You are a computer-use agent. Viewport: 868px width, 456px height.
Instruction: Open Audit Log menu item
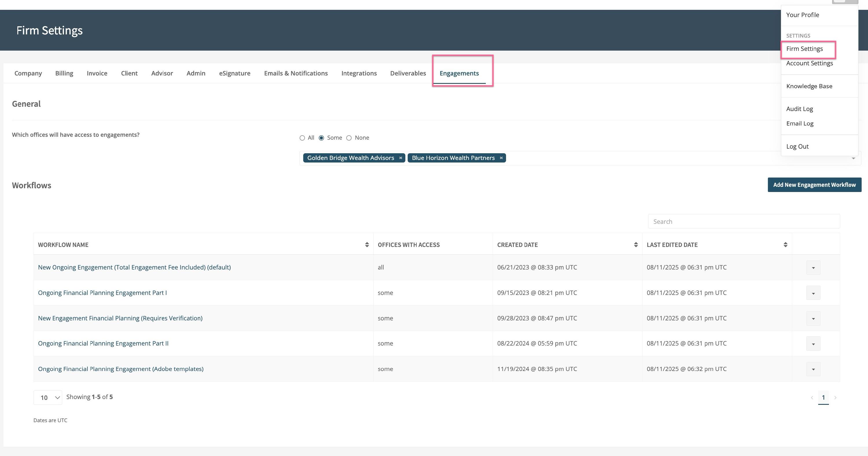[800, 109]
